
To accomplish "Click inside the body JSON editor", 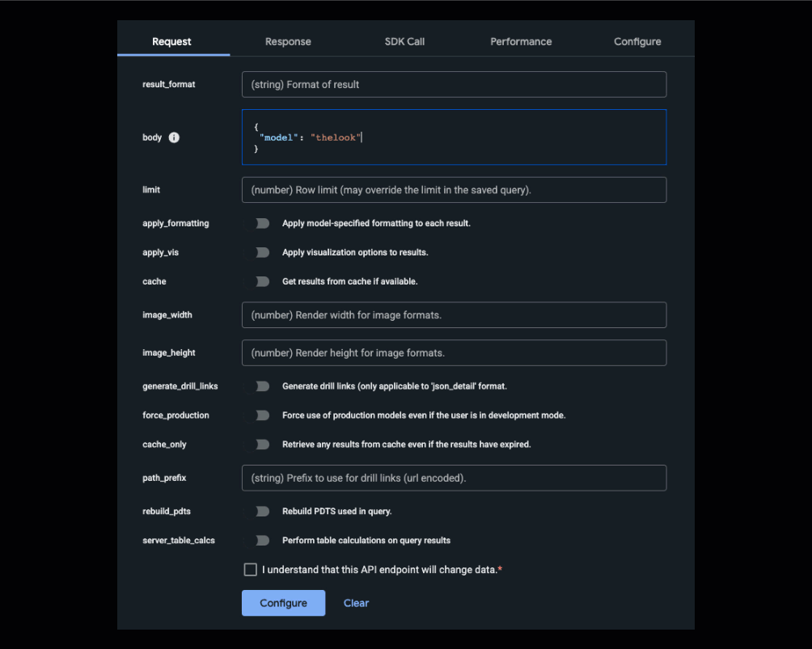I will [455, 137].
